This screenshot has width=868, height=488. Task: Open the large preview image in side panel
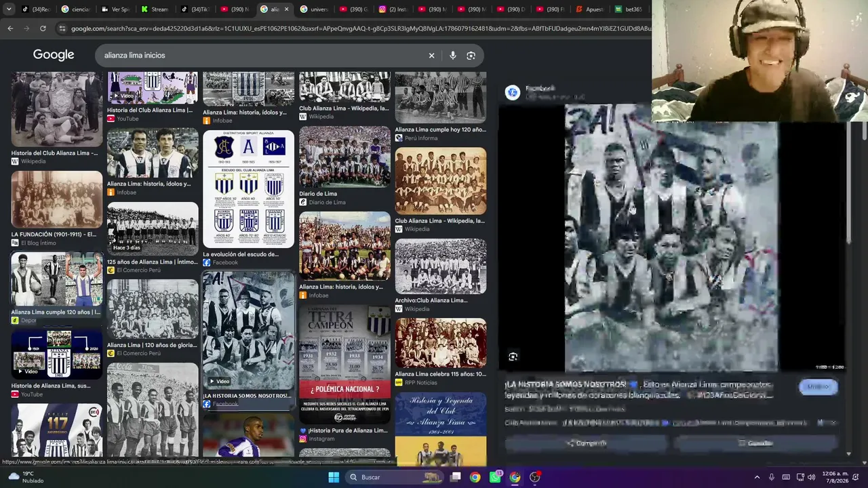[671, 237]
